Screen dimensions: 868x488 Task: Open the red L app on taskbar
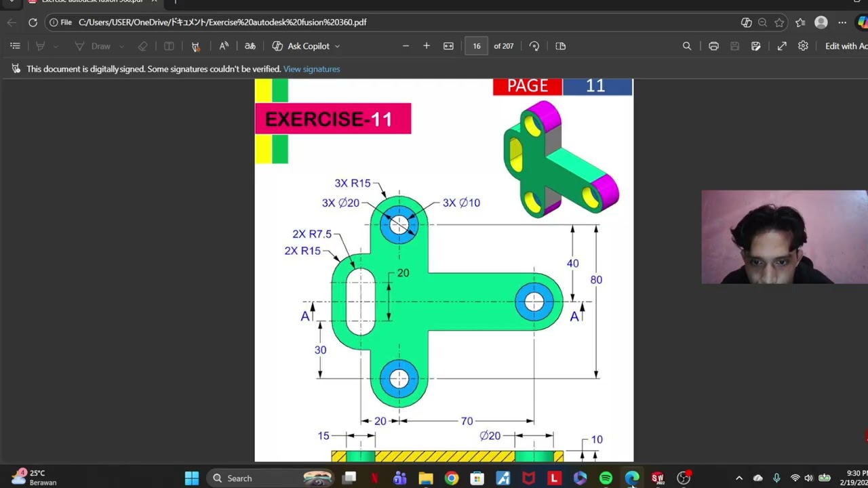pos(555,479)
